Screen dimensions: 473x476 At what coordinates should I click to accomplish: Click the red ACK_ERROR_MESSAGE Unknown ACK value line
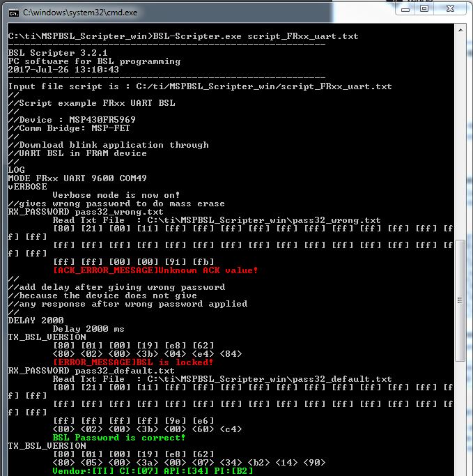(x=155, y=270)
